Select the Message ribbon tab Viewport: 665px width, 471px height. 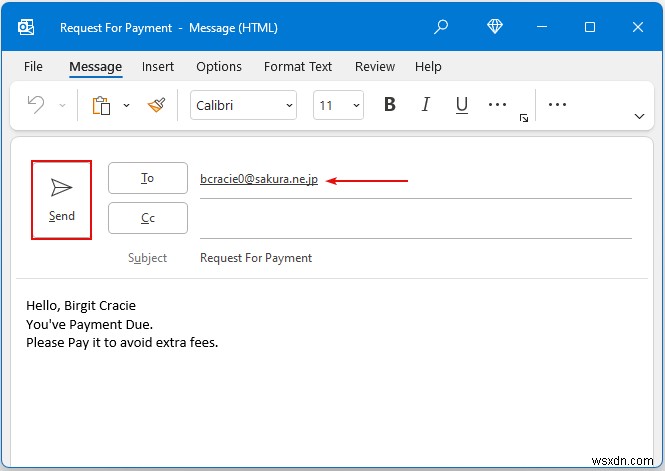click(x=95, y=67)
